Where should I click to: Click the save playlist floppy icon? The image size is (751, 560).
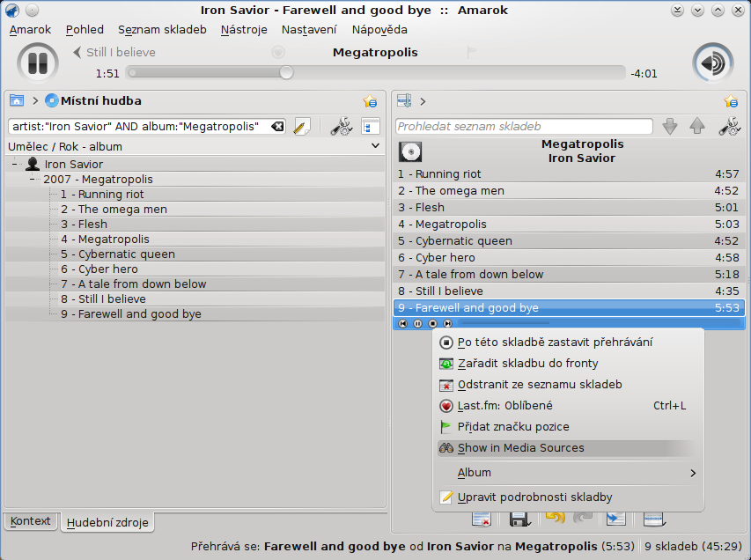point(519,519)
